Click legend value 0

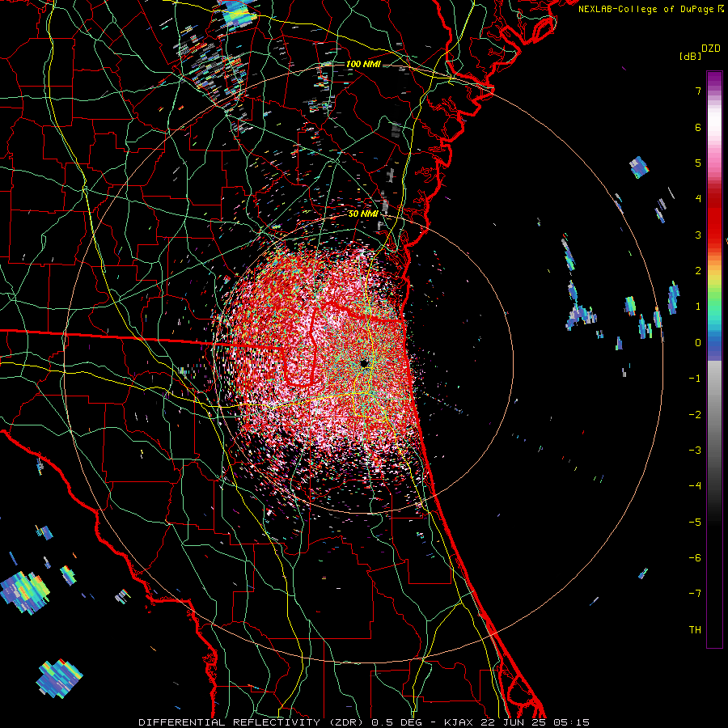coord(698,343)
